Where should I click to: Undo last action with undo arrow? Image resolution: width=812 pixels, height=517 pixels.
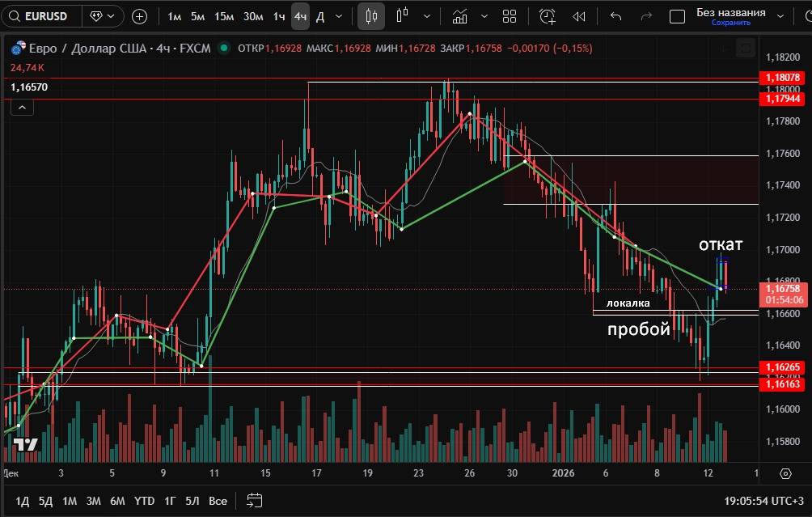616,16
